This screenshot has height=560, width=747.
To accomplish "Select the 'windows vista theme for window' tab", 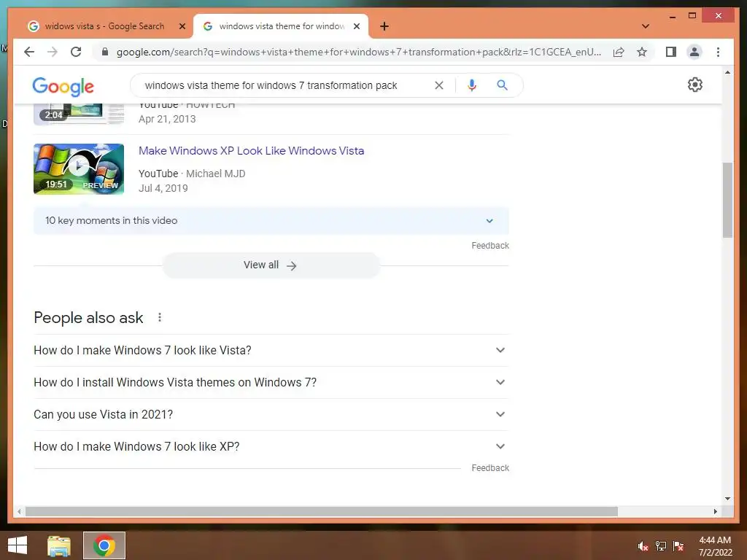I will (281, 26).
